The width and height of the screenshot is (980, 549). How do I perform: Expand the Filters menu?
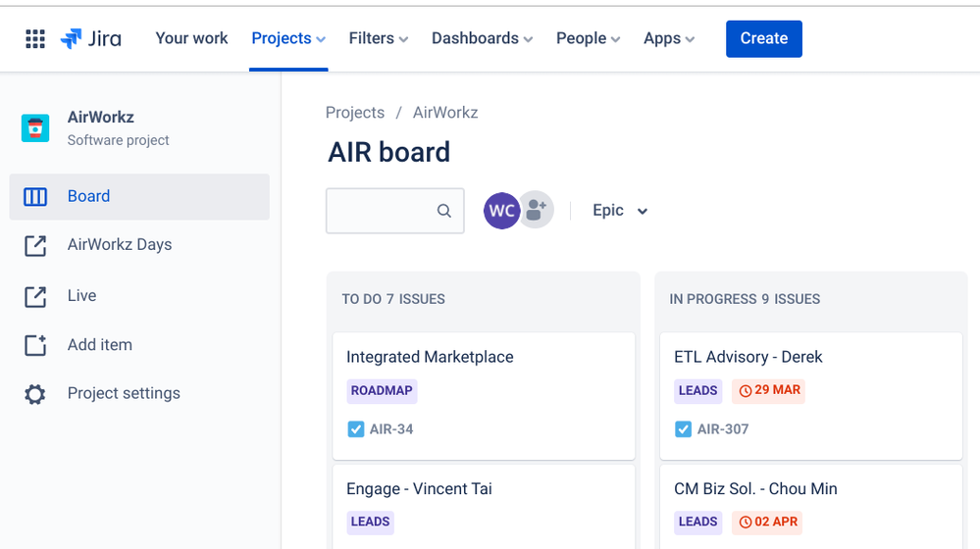coord(378,38)
